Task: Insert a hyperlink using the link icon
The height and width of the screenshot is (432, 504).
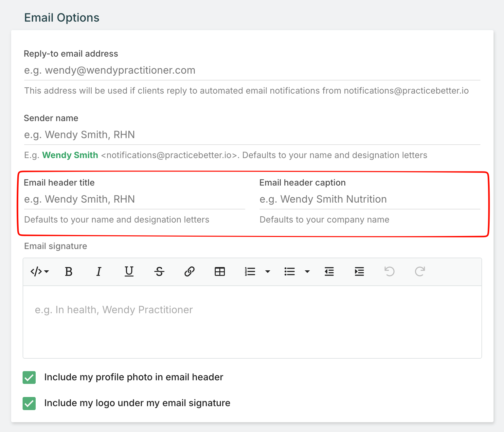Action: [189, 272]
